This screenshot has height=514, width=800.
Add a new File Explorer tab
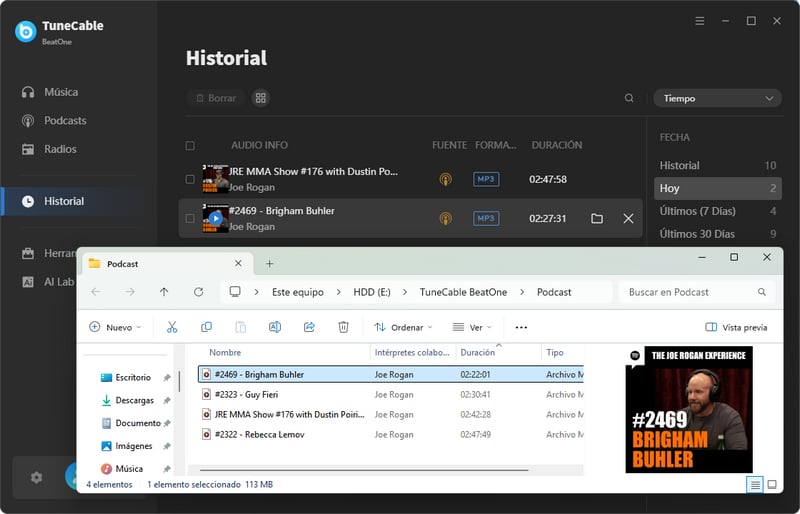click(x=269, y=264)
